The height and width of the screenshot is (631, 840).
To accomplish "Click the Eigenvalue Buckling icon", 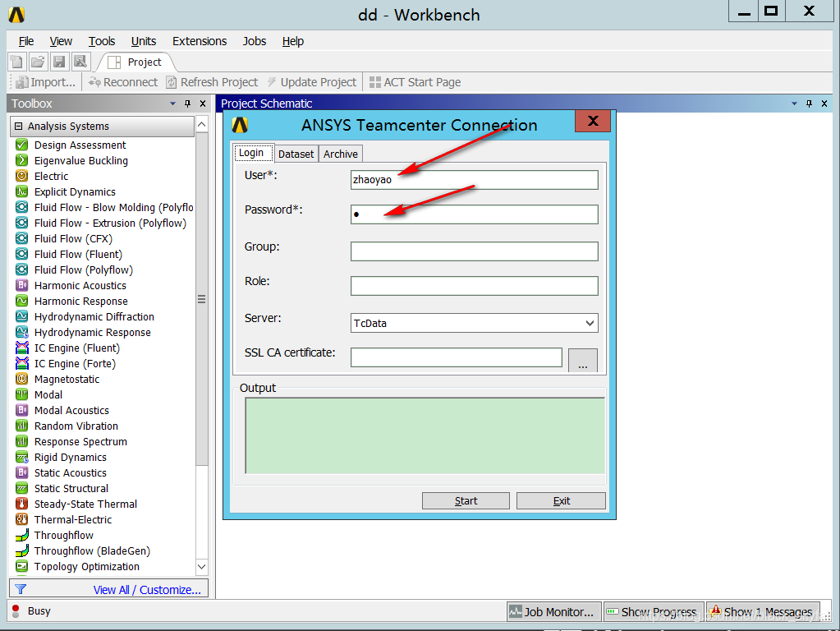I will [21, 160].
